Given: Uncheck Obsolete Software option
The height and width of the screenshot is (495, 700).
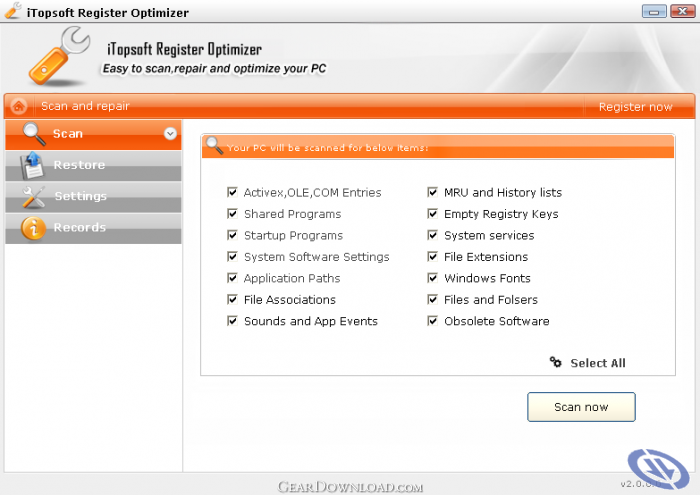Looking at the screenshot, I should coord(432,320).
